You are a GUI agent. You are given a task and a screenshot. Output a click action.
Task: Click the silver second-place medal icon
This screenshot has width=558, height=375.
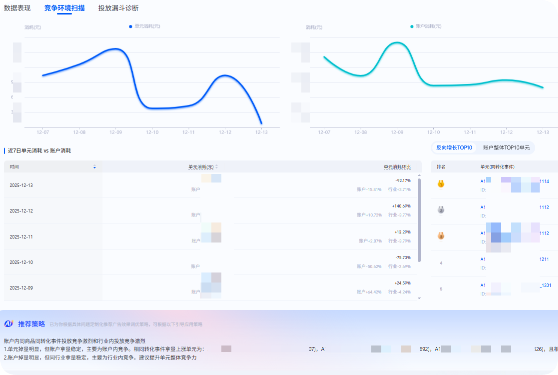441,210
